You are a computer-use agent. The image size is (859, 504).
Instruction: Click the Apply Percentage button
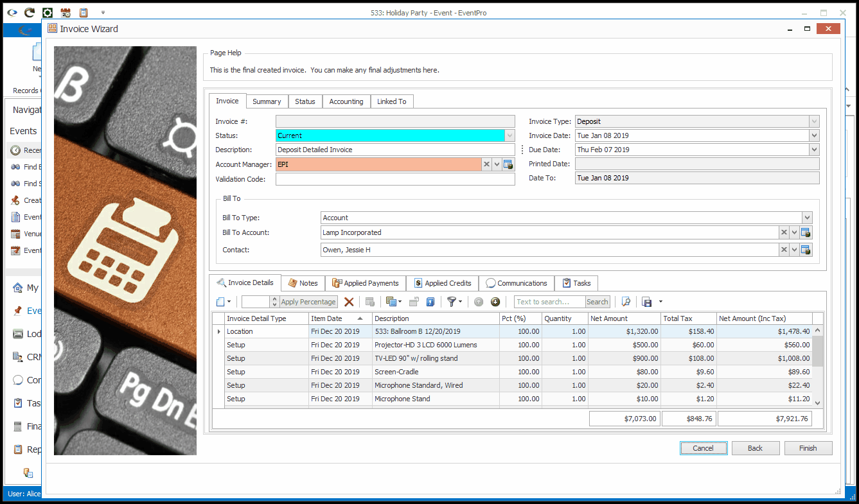[308, 302]
